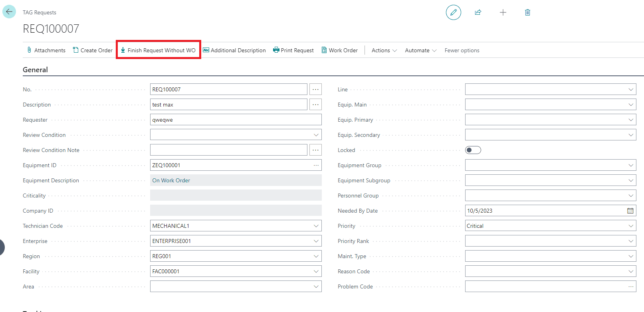The image size is (644, 312).
Task: Open the Automate menu
Action: [420, 50]
